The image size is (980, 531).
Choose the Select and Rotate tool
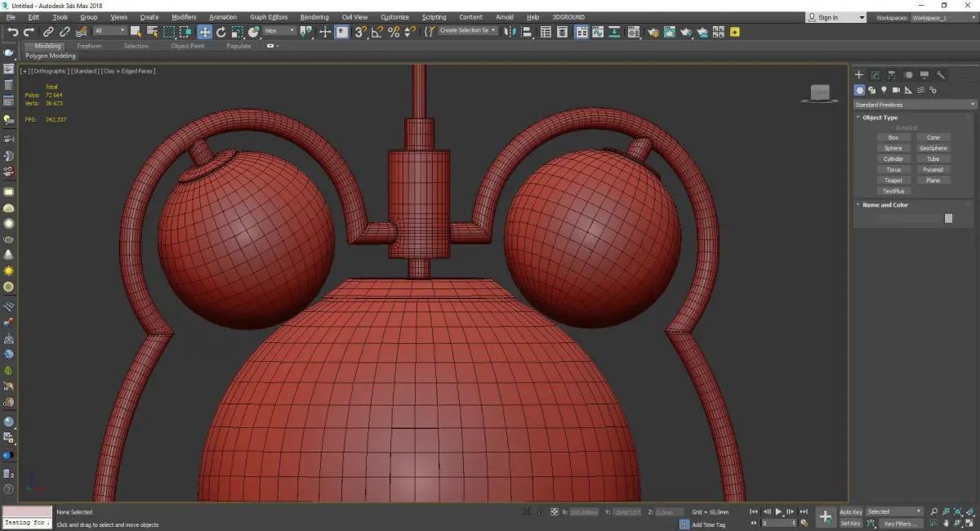tap(220, 32)
